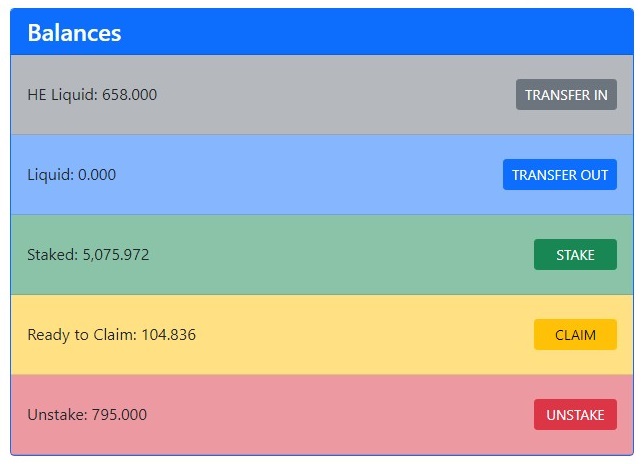
Task: Click the TRANSFER IN button
Action: [x=566, y=94]
